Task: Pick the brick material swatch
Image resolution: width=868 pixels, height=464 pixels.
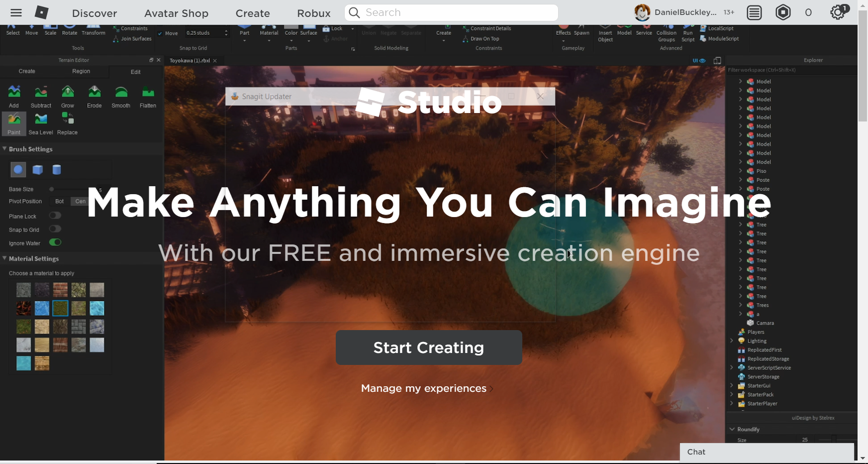Action: click(x=60, y=290)
